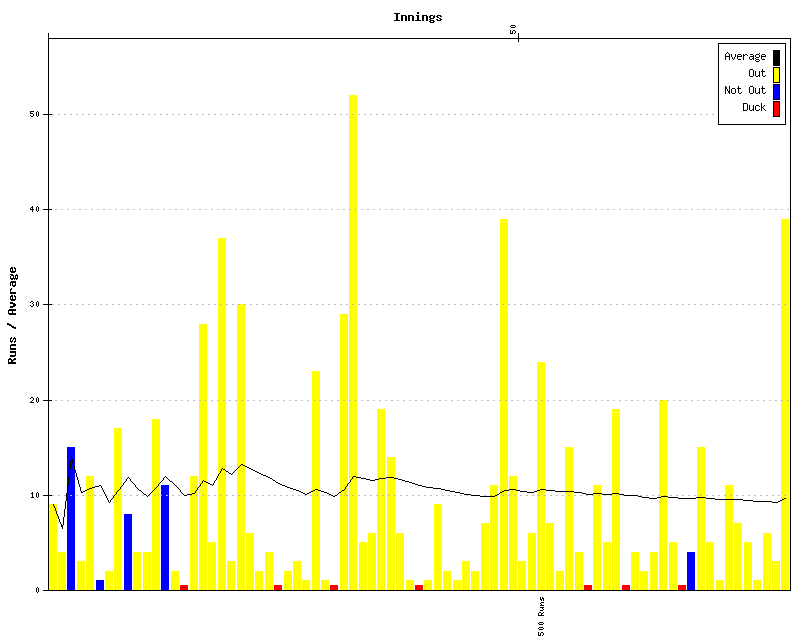Click the "50" innings tick label
This screenshot has height=640, width=800.
[x=513, y=30]
